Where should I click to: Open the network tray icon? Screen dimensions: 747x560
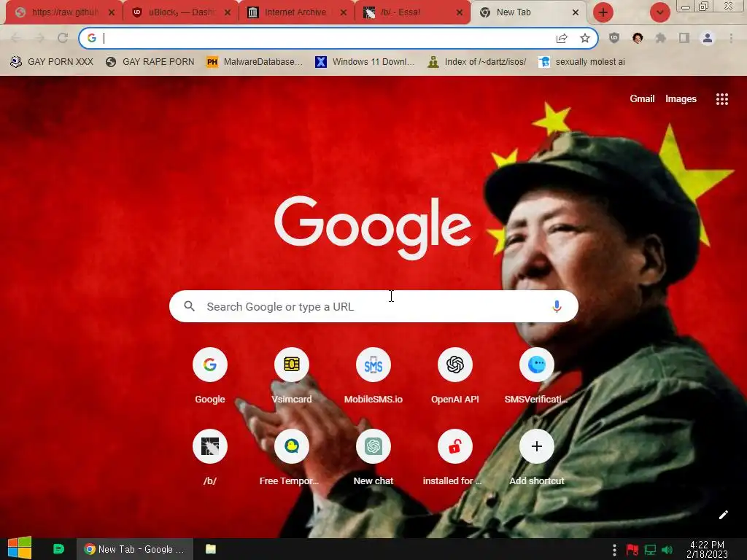[x=650, y=550]
